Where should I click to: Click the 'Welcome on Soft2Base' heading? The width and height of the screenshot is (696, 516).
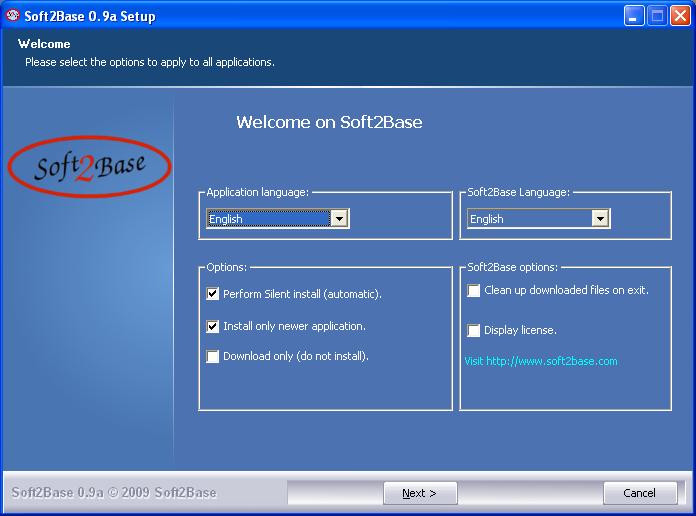tap(329, 122)
